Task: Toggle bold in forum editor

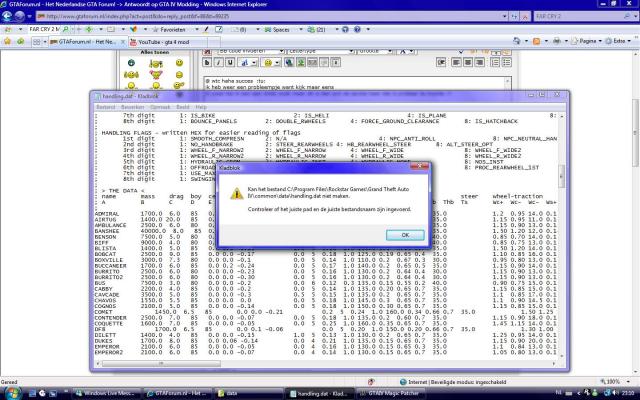Action: [x=207, y=62]
